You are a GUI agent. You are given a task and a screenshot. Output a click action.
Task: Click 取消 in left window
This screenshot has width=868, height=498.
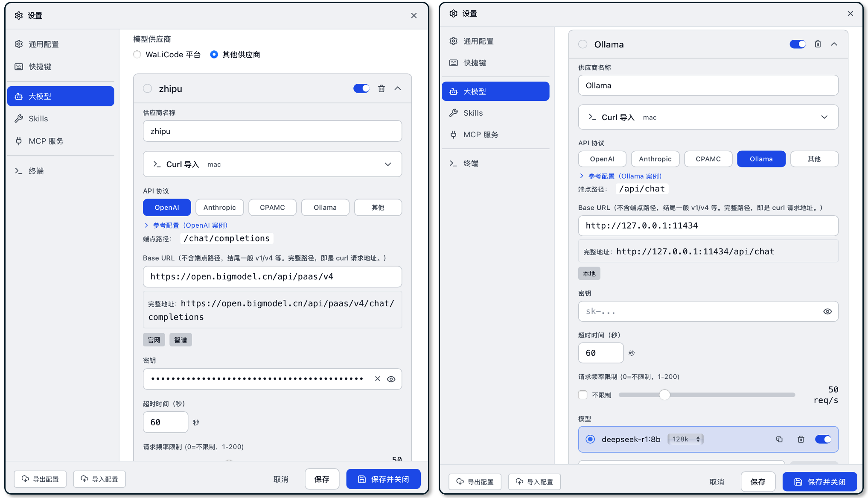point(281,479)
